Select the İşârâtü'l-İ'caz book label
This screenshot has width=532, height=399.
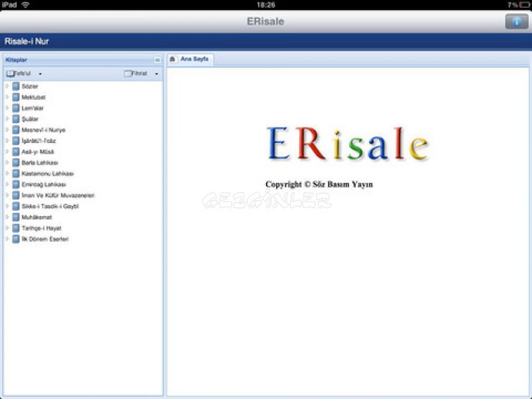[39, 140]
